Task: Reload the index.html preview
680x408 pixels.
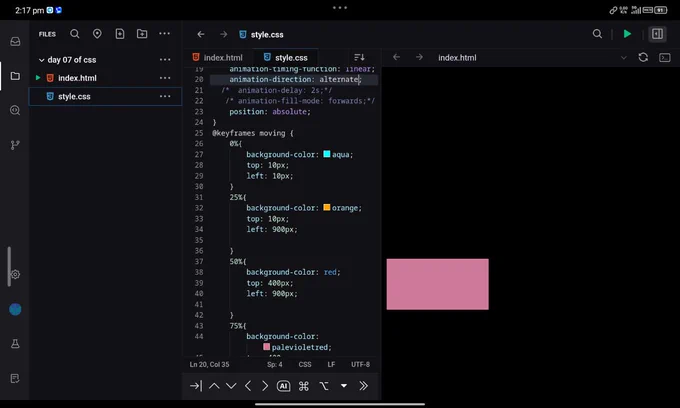Action: 643,57
